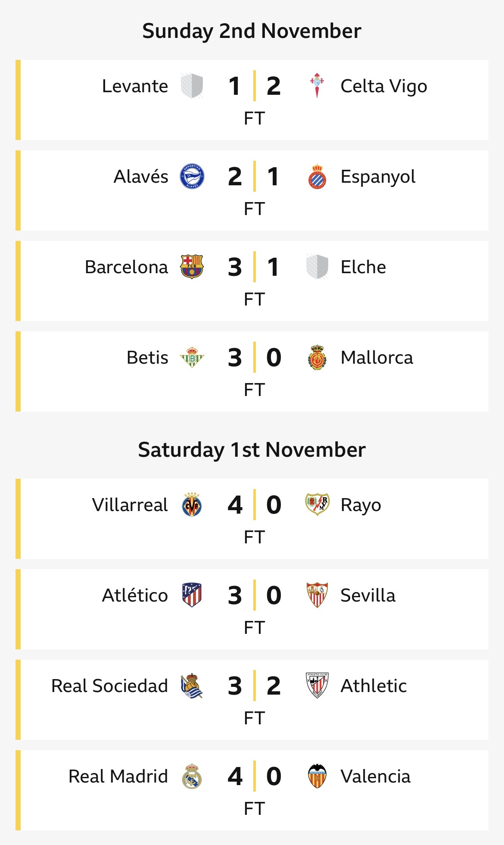Select the Villarreal club crest

[x=192, y=505]
